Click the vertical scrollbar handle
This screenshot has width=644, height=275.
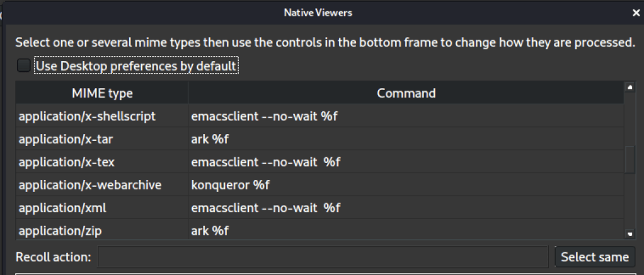[630, 159]
